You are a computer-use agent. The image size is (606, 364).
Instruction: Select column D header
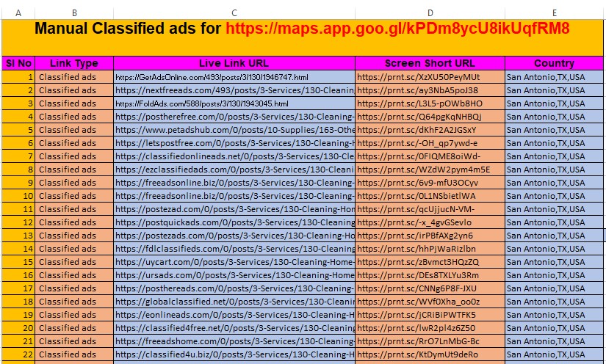pyautogui.click(x=430, y=13)
